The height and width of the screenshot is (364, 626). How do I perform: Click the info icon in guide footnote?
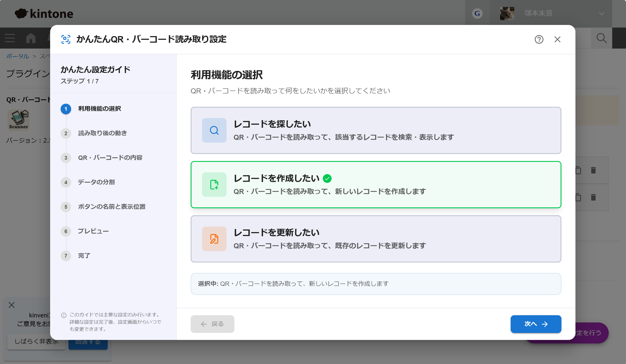64,315
